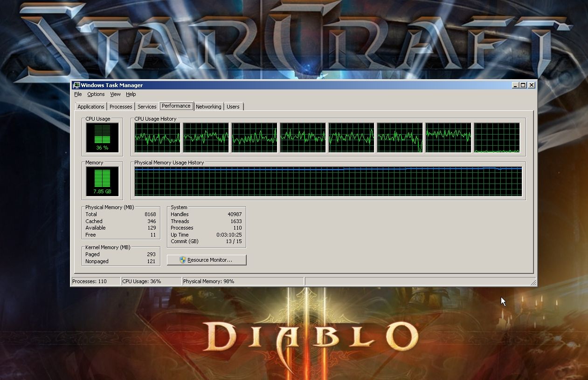Switch to the Networking tab
This screenshot has width=588, height=380.
208,107
